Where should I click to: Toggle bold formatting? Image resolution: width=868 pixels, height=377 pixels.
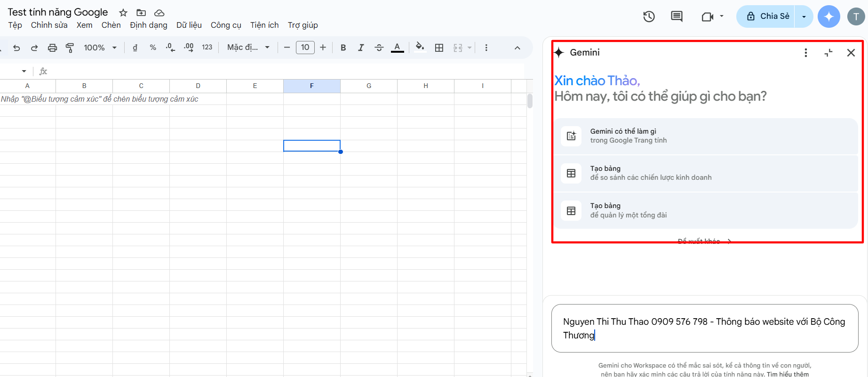[x=343, y=48]
